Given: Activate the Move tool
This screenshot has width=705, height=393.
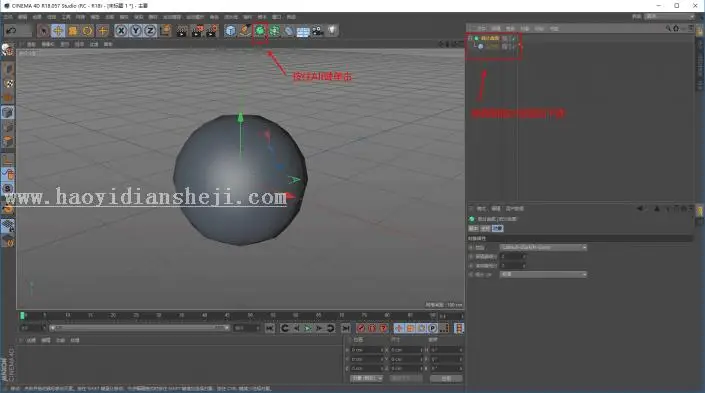Looking at the screenshot, I should pos(58,31).
